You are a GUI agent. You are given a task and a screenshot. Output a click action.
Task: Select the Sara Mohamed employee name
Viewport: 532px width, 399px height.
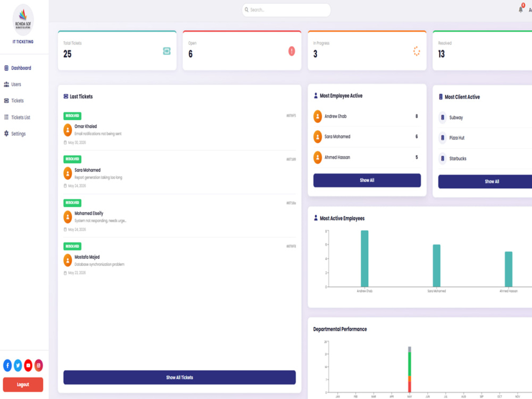337,137
